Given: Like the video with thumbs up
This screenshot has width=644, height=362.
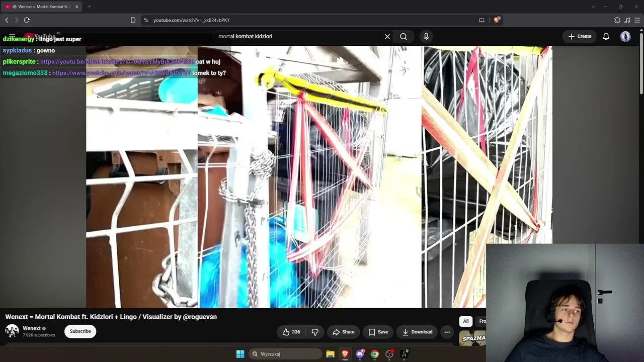Looking at the screenshot, I should point(291,332).
